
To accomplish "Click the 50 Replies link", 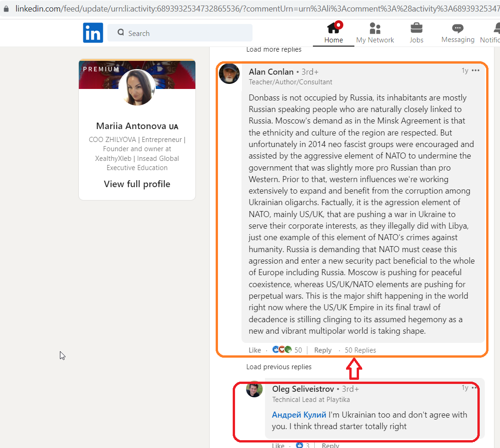I will pyautogui.click(x=360, y=350).
